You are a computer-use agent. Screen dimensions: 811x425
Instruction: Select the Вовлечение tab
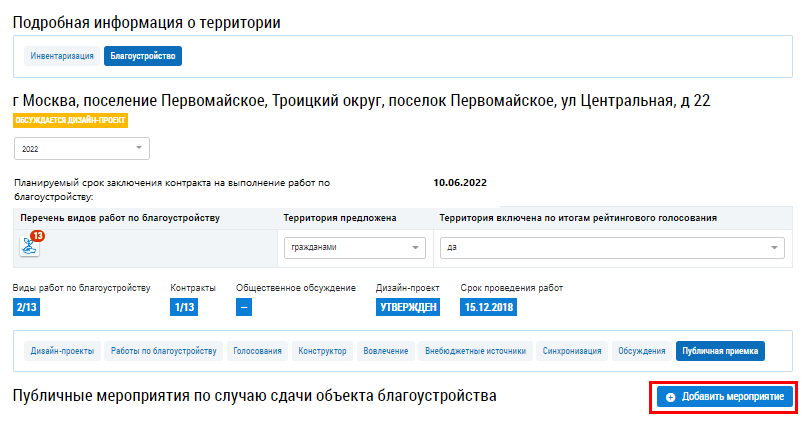point(385,351)
